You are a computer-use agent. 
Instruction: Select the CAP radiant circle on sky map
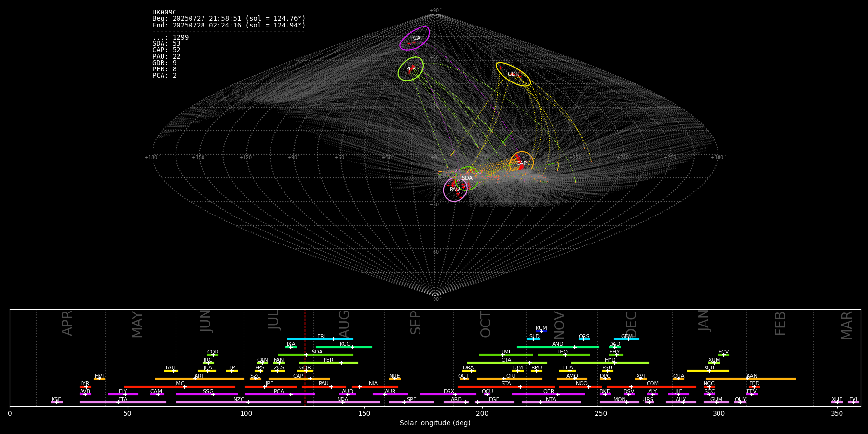pos(522,163)
